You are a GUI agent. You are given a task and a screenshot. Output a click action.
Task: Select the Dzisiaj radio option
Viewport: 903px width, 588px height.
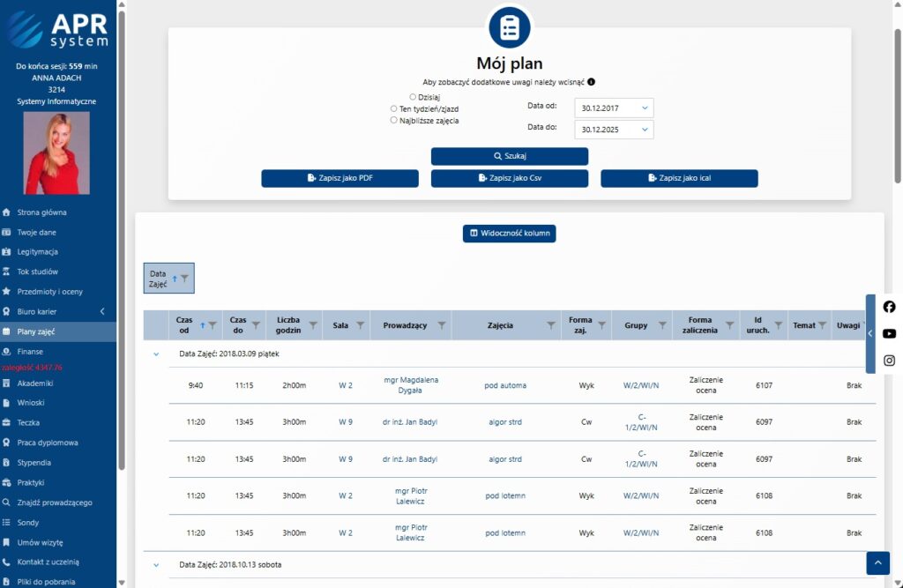(x=413, y=97)
